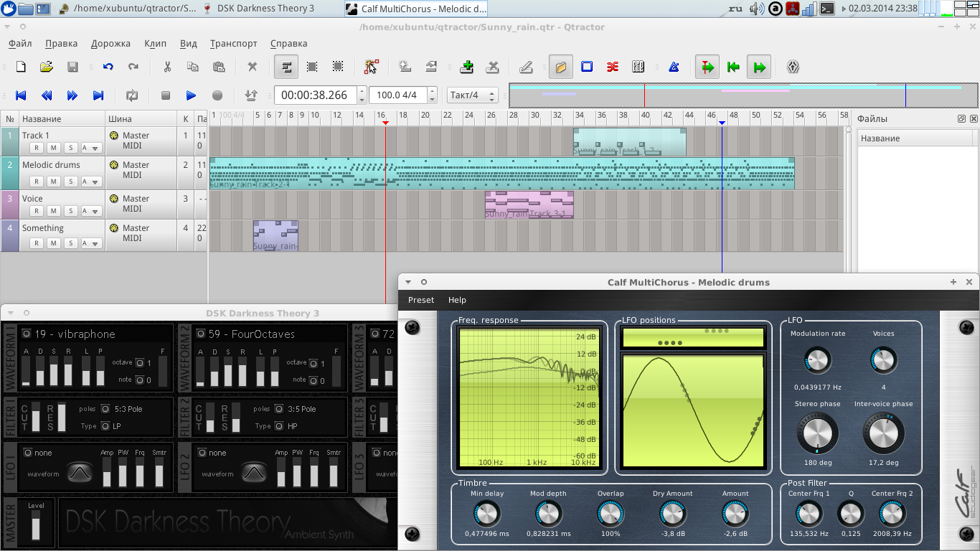Adjust the Modulation rate knob
The image size is (980, 551).
click(817, 361)
